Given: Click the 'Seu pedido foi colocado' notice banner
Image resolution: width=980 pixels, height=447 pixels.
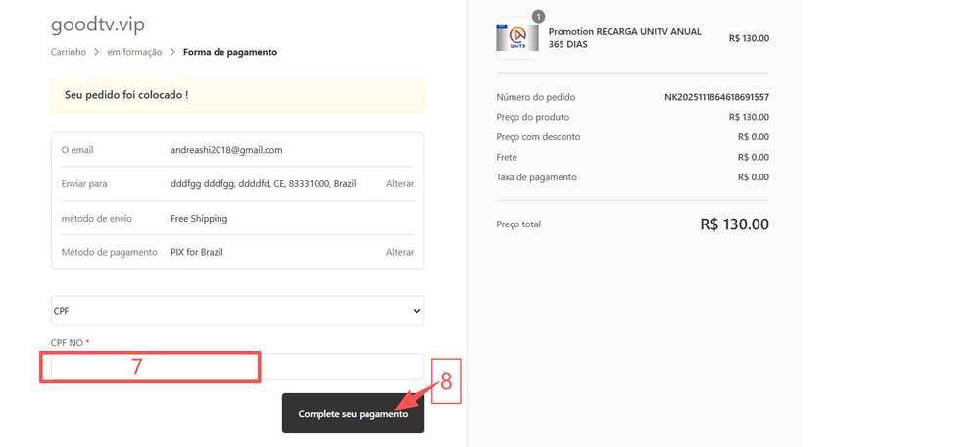Looking at the screenshot, I should click(x=237, y=95).
